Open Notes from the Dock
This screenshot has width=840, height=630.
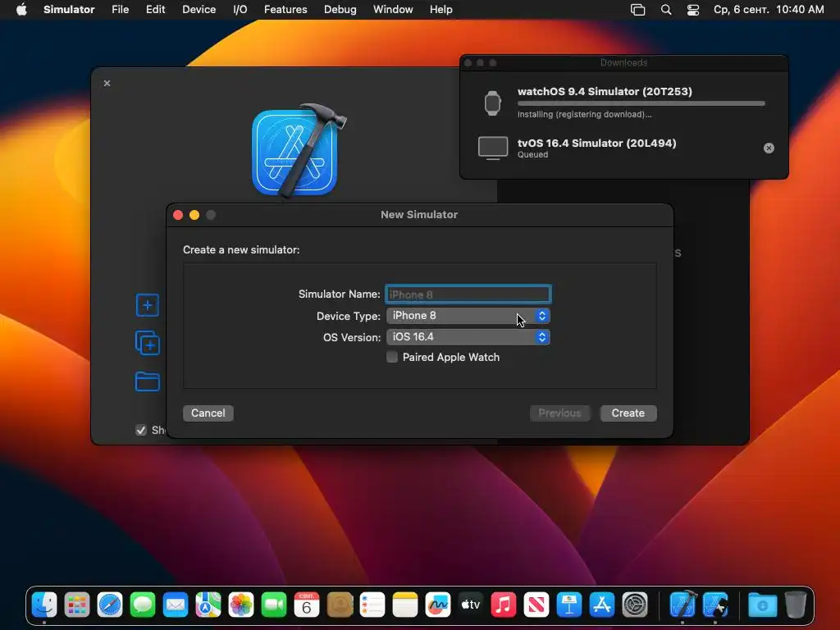[405, 605]
